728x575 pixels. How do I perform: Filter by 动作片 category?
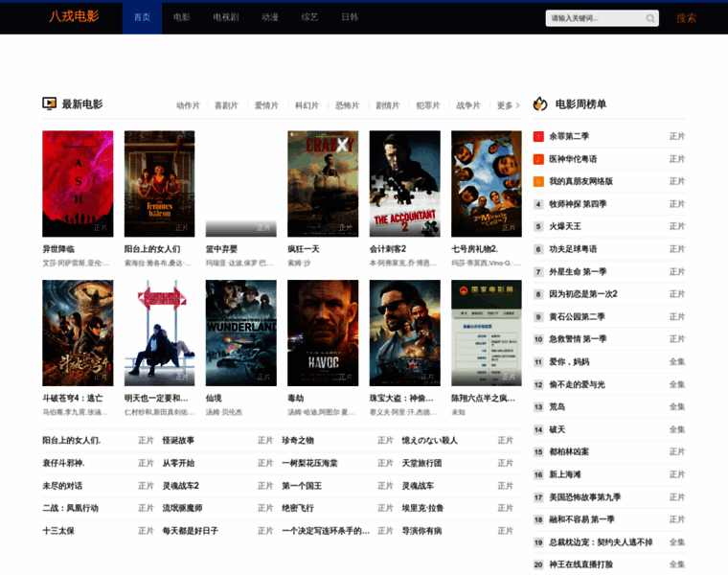click(188, 105)
